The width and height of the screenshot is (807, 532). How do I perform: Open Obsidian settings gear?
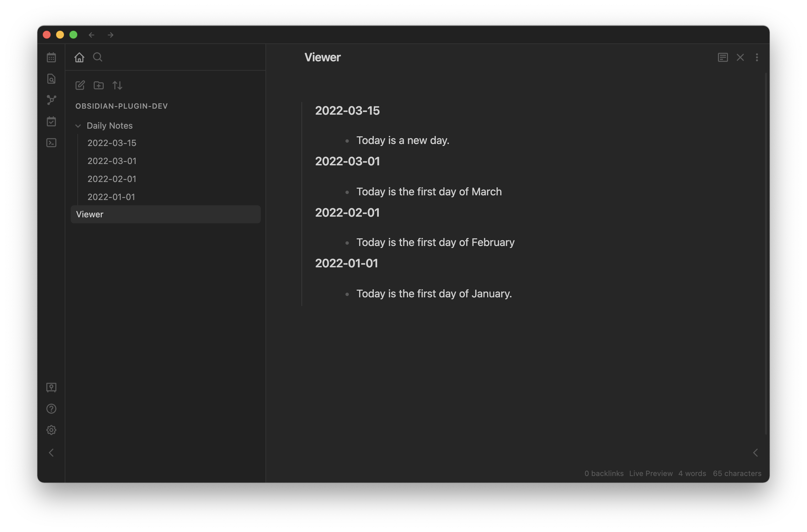(51, 430)
